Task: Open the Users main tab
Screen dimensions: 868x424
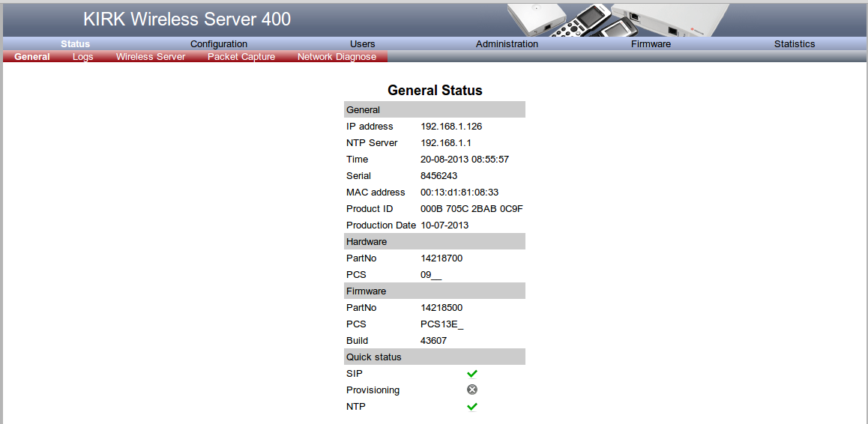Action: pos(363,43)
